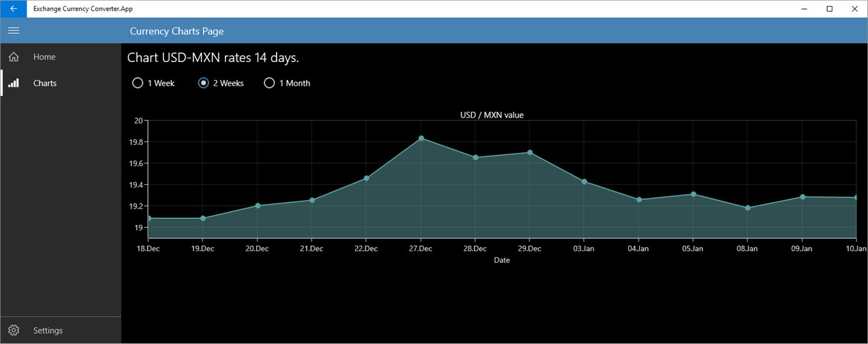Viewport: 868px width, 344px height.
Task: Select the 1 Month radio button
Action: tap(269, 83)
